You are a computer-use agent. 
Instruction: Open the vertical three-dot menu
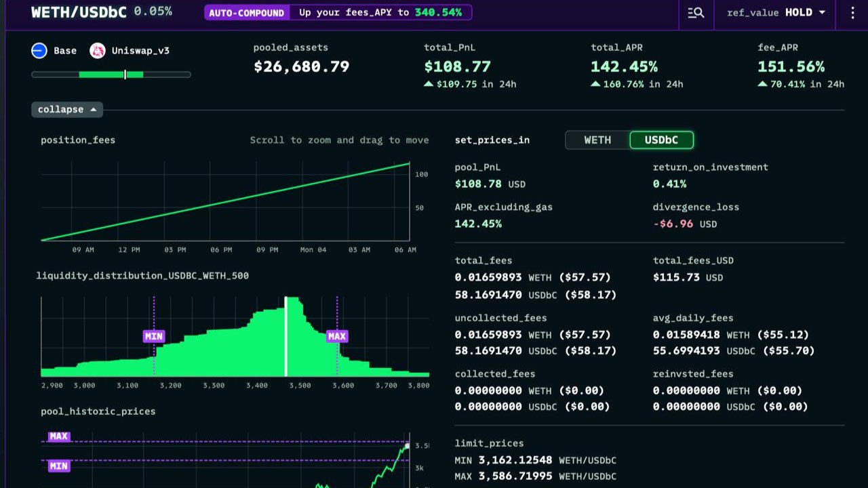[x=852, y=13]
